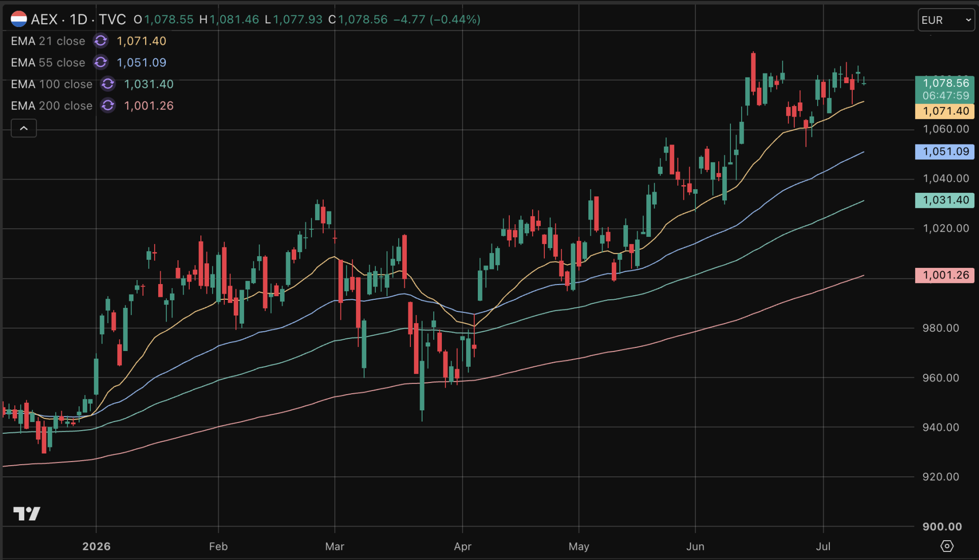Screen dimensions: 979x560
Task: Click the 960.00 price scale label
Action: (940, 378)
